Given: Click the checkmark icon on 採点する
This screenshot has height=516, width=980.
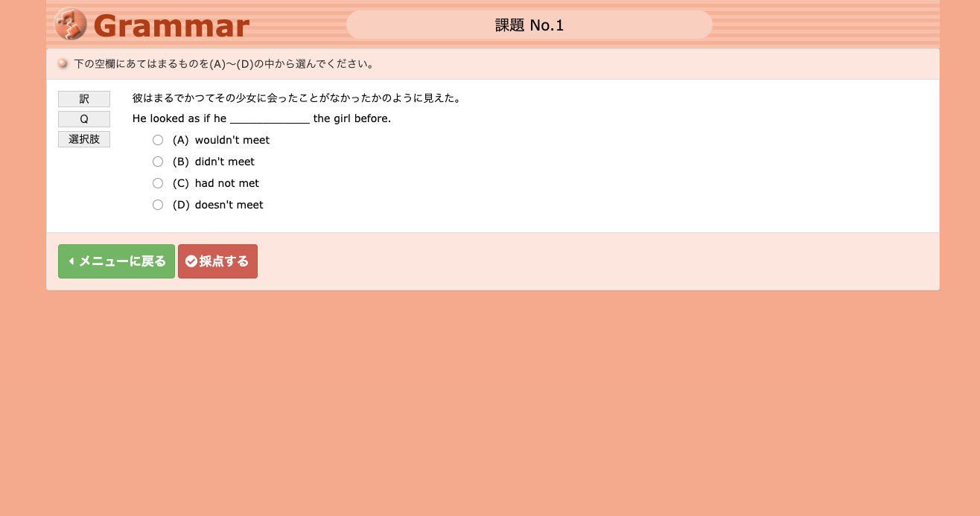Looking at the screenshot, I should point(191,261).
